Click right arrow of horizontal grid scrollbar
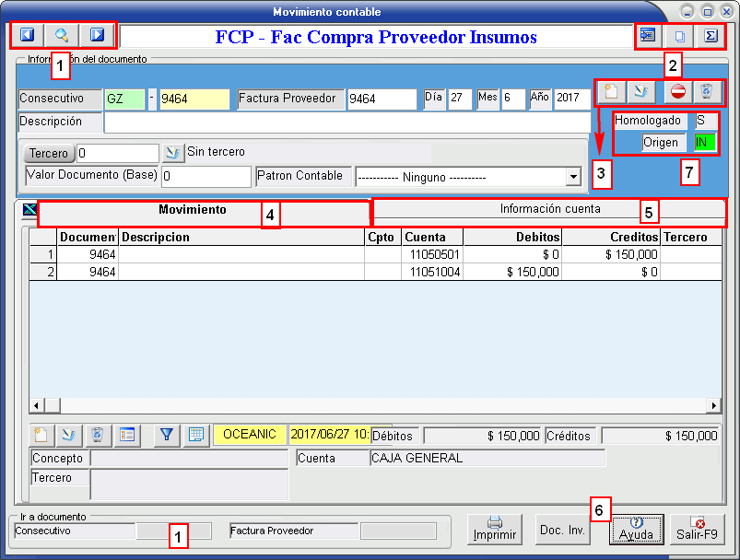The height and width of the screenshot is (560, 740). 714,405
